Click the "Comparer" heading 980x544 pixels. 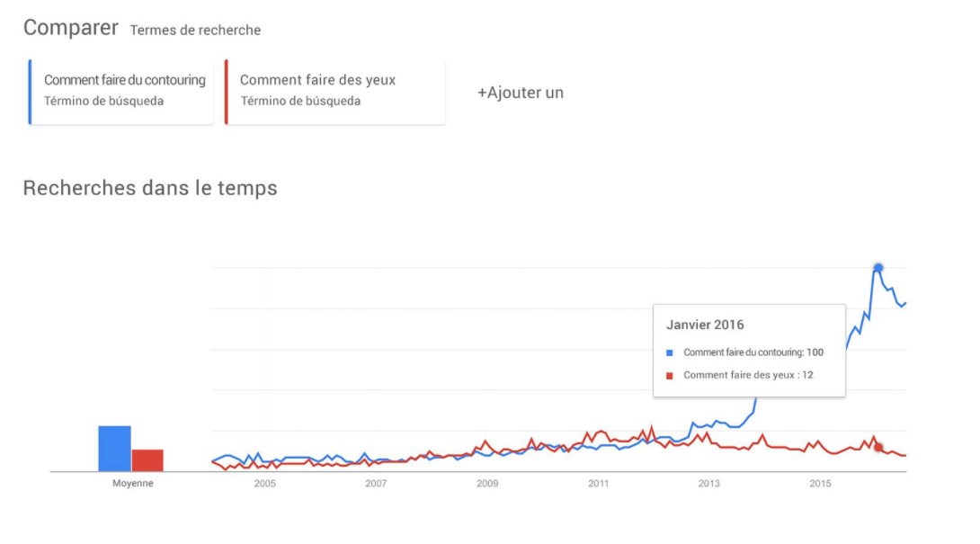pyautogui.click(x=71, y=28)
